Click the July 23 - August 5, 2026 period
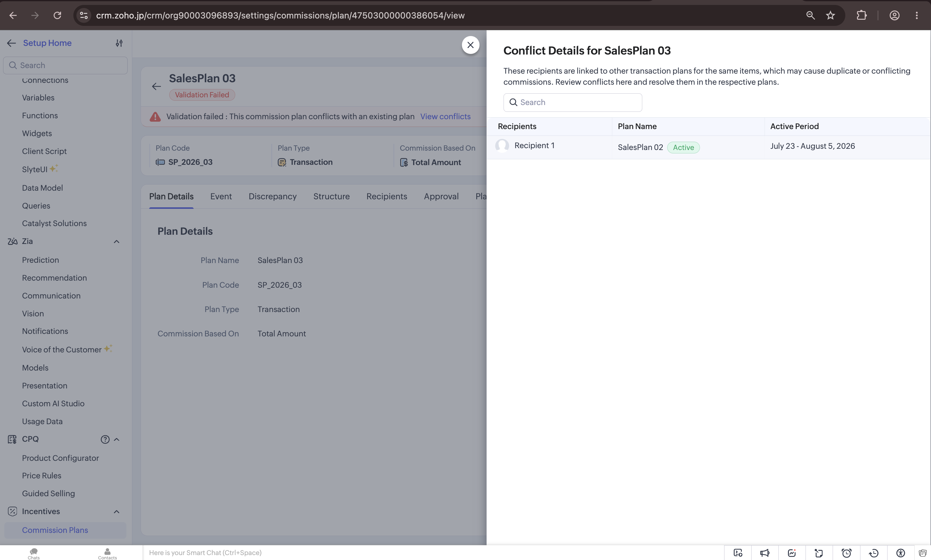Viewport: 931px width, 560px height. [812, 146]
